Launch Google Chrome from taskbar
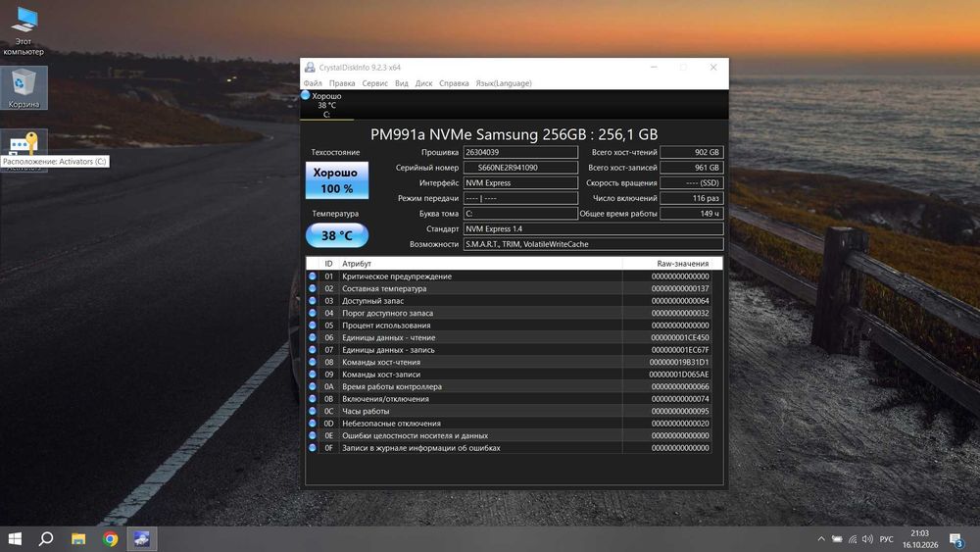 tap(110, 539)
